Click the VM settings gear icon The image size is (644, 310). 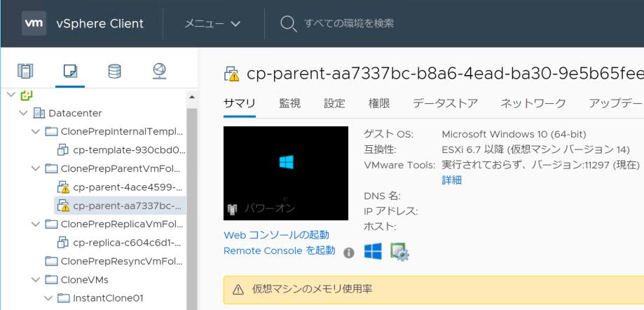point(399,252)
